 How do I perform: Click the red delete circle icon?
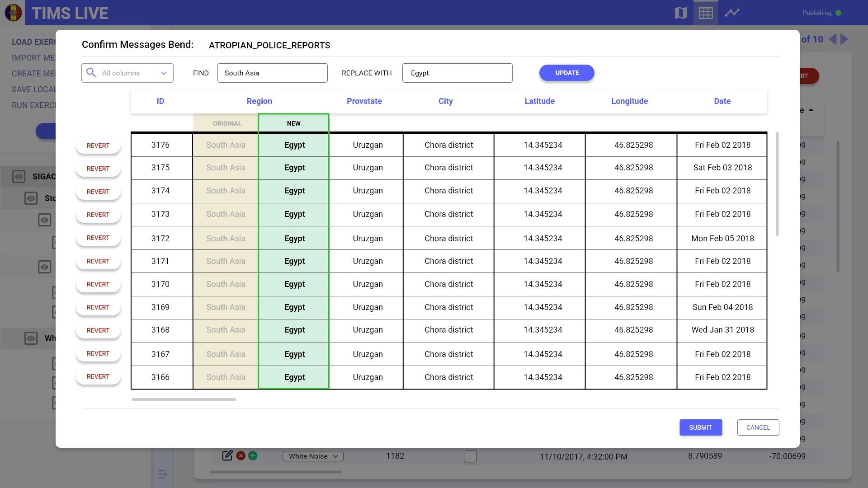point(241,455)
